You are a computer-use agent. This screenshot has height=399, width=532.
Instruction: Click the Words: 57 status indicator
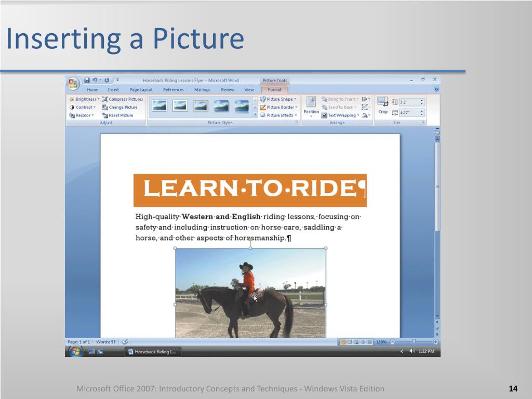[x=106, y=342]
